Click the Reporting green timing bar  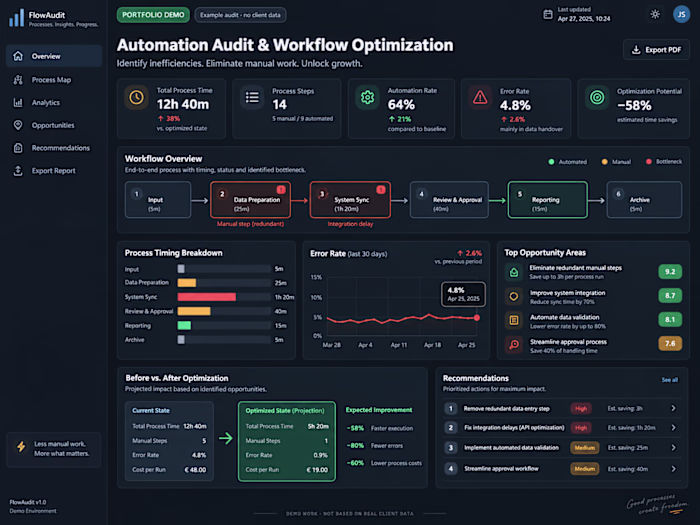tap(184, 325)
